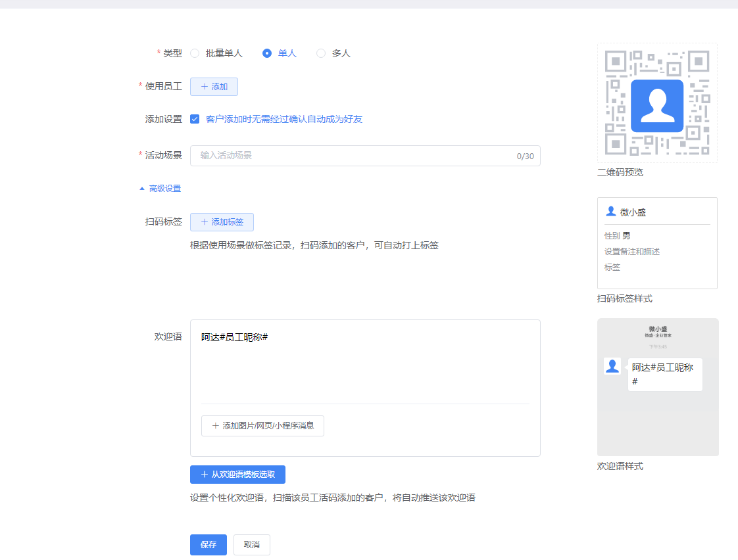This screenshot has width=738, height=560.
Task: Click the welcome message bubble in preview
Action: coord(664,374)
